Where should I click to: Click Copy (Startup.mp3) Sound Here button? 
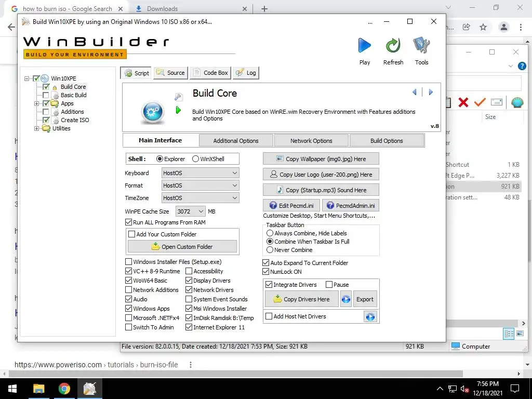[321, 190]
